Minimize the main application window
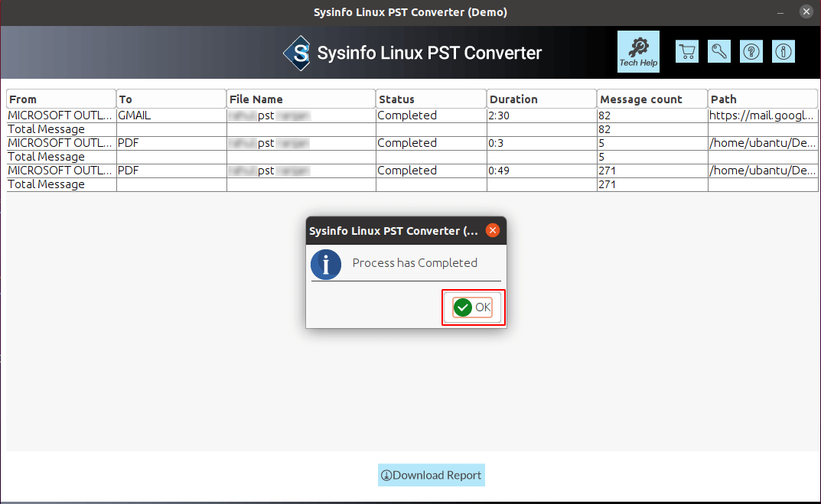The width and height of the screenshot is (821, 504). (780, 12)
